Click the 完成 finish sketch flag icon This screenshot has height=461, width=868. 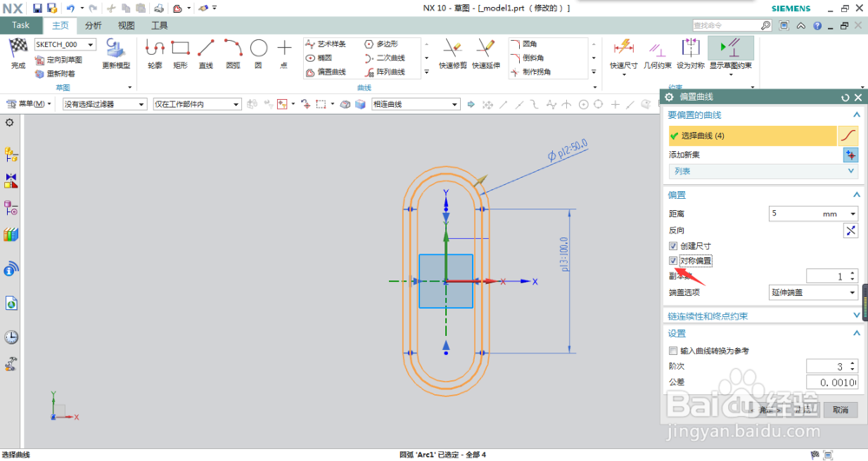pos(18,49)
